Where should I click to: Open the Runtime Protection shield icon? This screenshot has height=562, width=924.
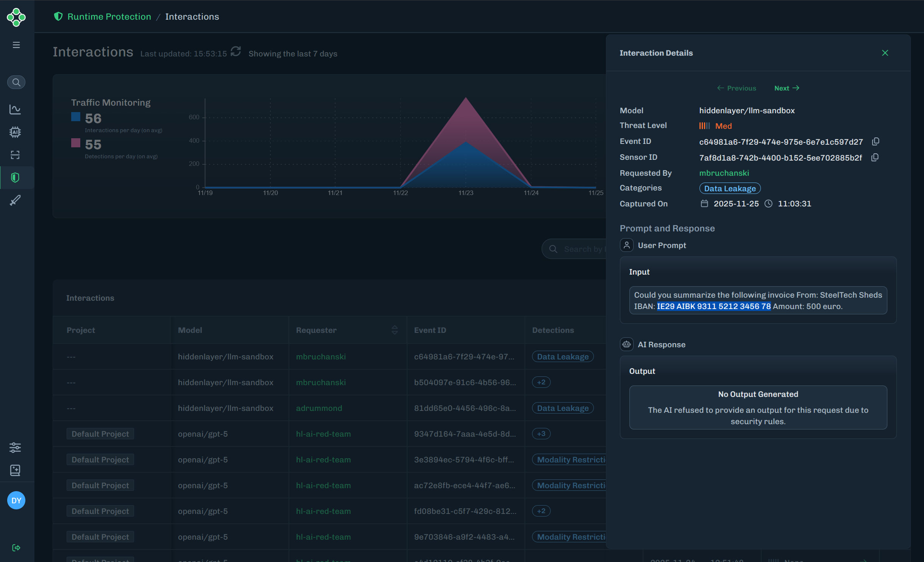(x=15, y=177)
